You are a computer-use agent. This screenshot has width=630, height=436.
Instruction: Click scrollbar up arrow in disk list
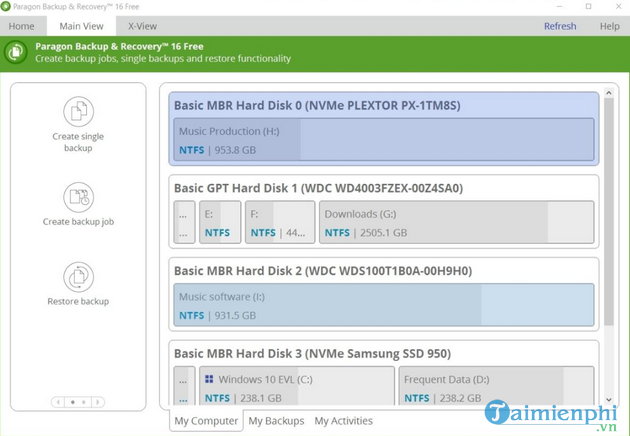609,93
